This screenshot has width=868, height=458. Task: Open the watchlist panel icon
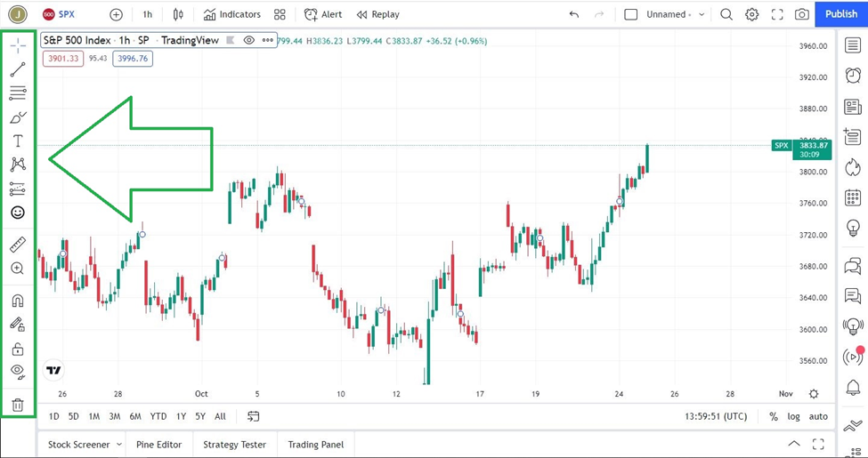tap(853, 45)
